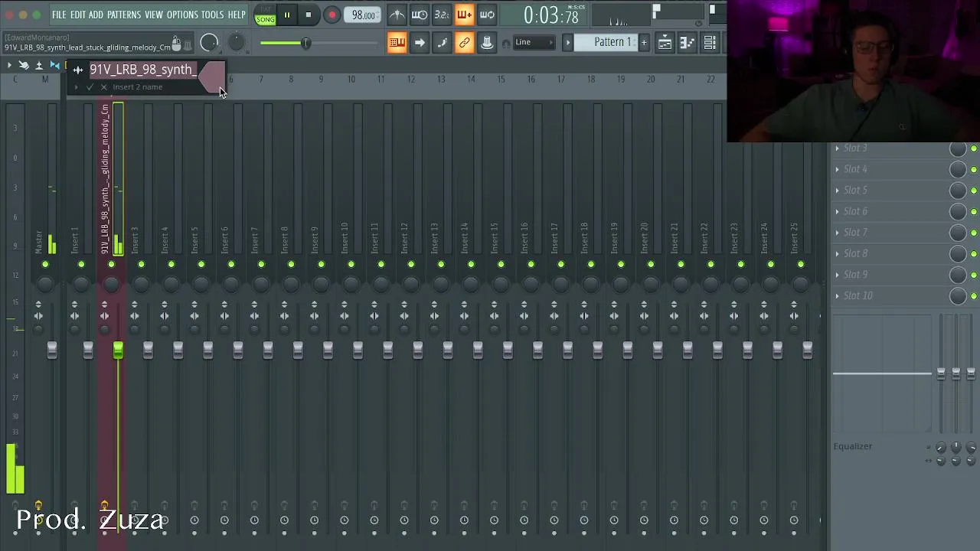Add a new pattern with the plus button

point(644,42)
